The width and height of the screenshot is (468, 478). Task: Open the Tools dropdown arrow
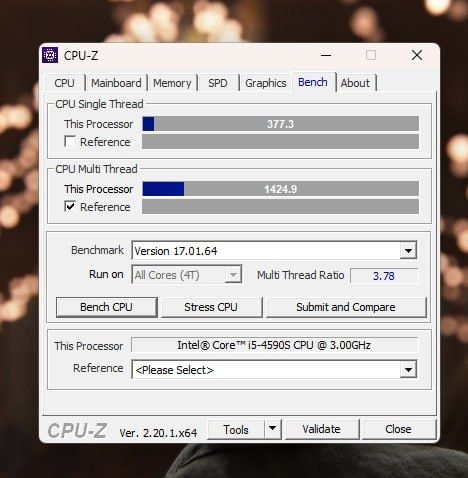coord(272,429)
